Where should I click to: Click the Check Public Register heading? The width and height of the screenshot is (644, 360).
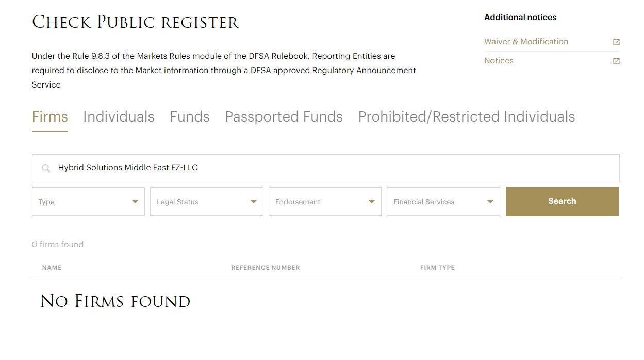[135, 23]
